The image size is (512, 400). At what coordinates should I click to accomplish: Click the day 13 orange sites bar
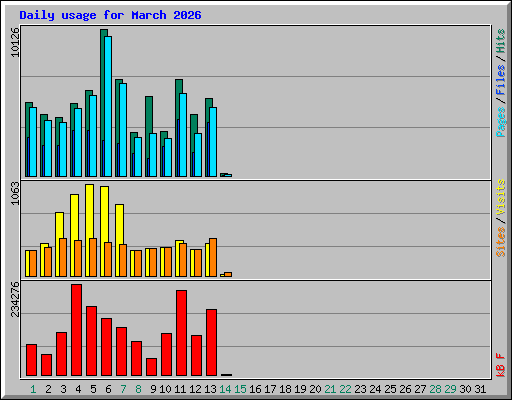213,257
